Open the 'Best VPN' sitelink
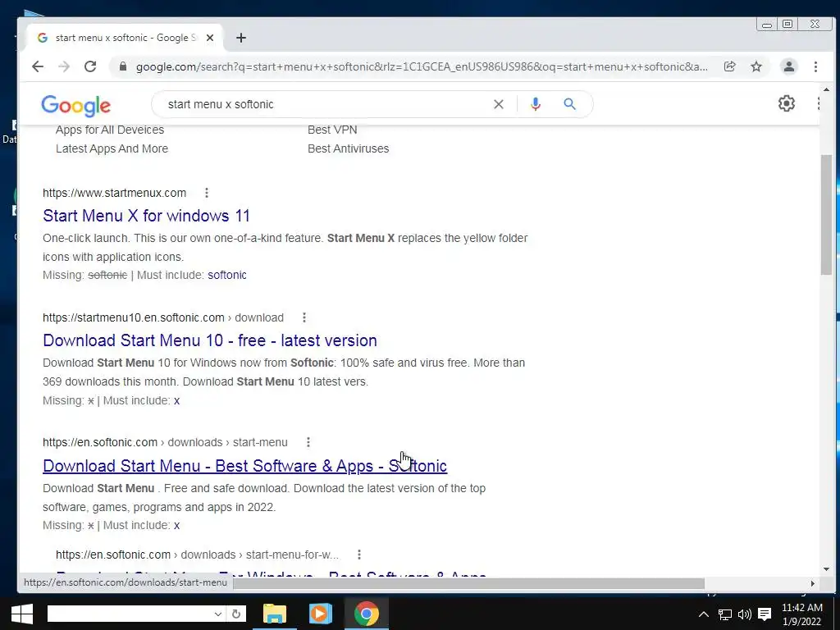 [332, 130]
